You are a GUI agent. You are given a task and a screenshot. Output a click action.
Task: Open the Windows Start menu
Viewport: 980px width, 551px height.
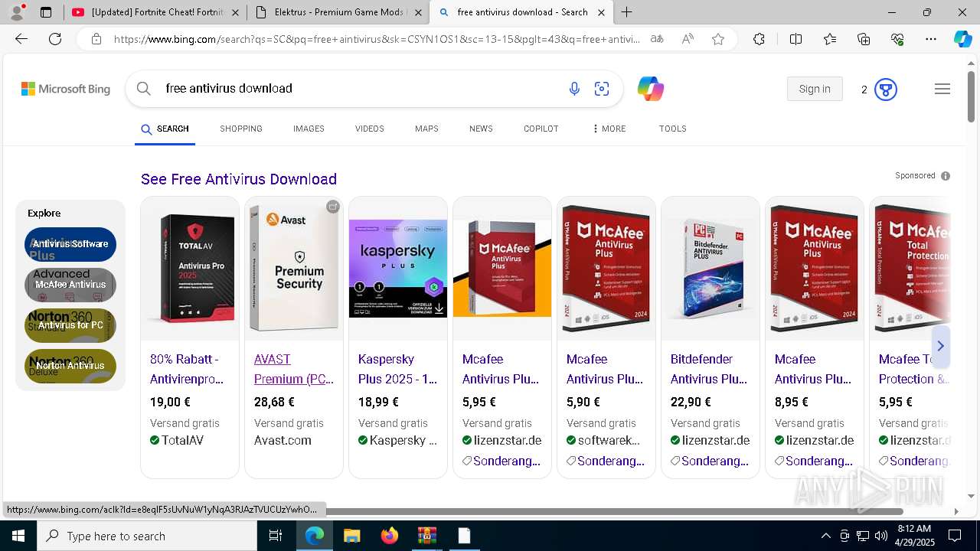[x=18, y=536]
